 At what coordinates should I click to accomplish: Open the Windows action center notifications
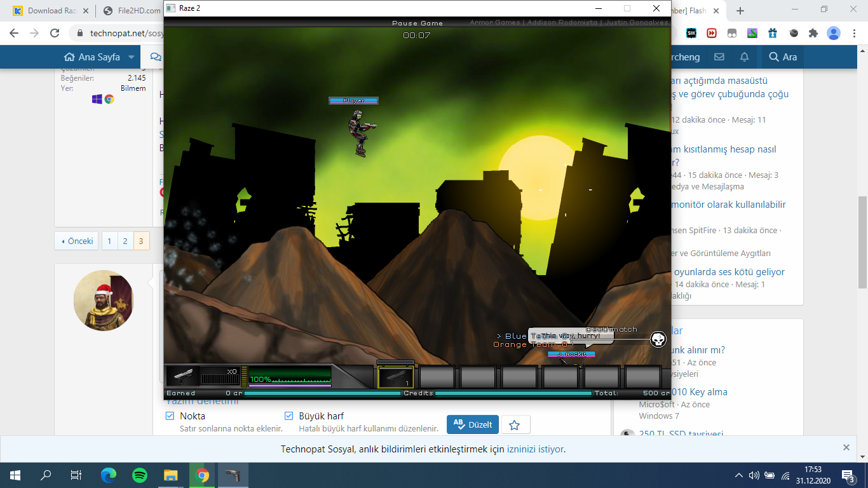pos(848,475)
